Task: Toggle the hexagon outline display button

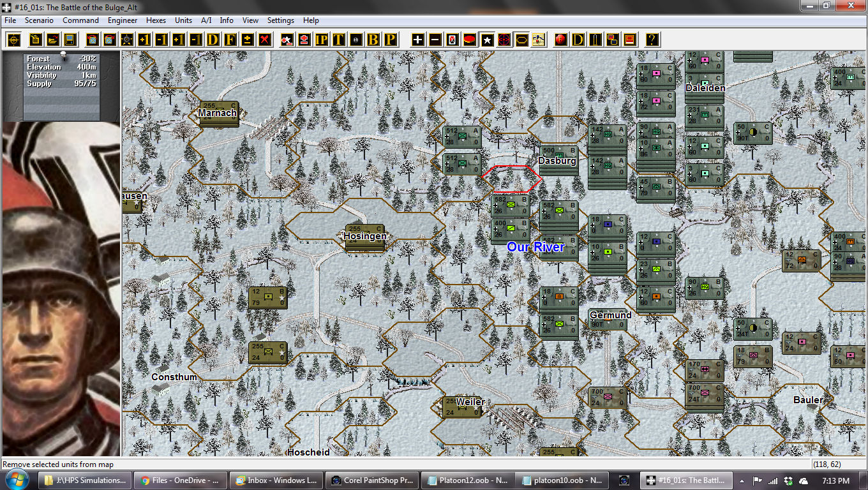Action: click(521, 40)
